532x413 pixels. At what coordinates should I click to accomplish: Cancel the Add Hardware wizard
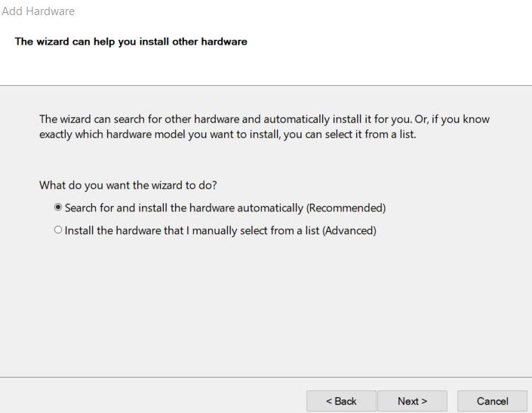pos(492,401)
